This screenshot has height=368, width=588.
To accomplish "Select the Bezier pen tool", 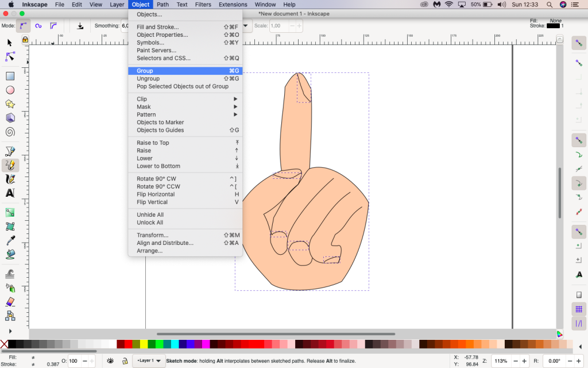I will pos(10,151).
